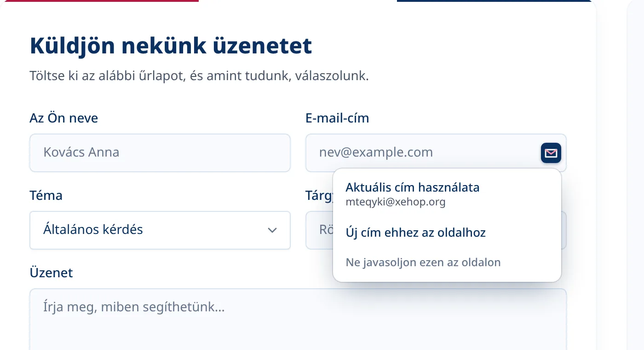This screenshot has width=644, height=350.
Task: Select Új cím ehhez az oldalhoz
Action: coord(447,233)
